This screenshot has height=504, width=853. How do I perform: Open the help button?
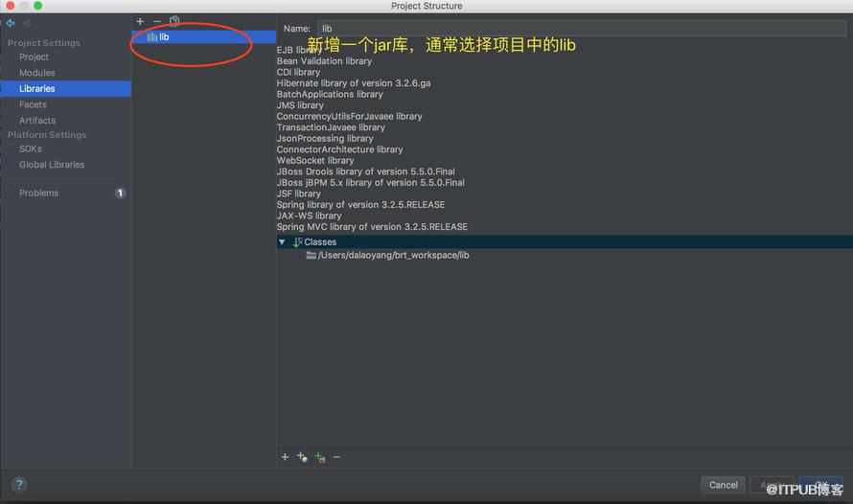[x=19, y=485]
